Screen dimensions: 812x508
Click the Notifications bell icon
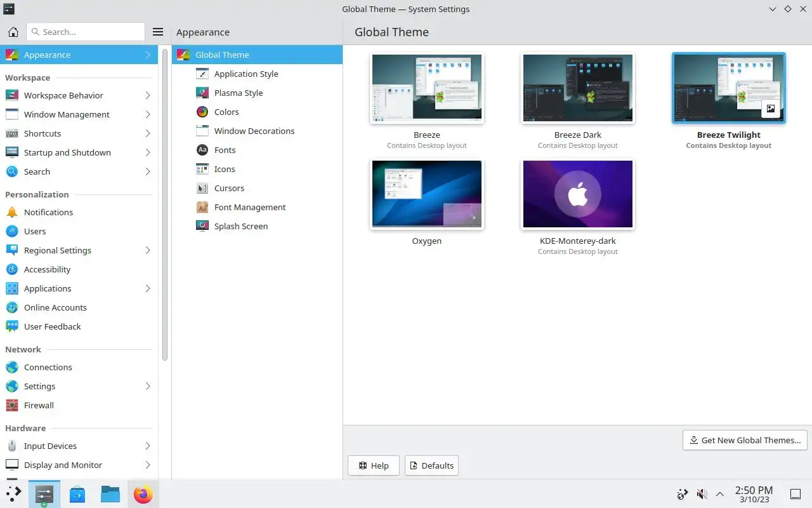[12, 212]
